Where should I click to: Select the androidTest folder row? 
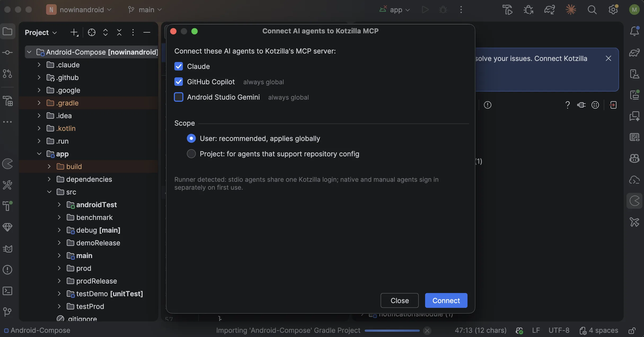[89, 205]
